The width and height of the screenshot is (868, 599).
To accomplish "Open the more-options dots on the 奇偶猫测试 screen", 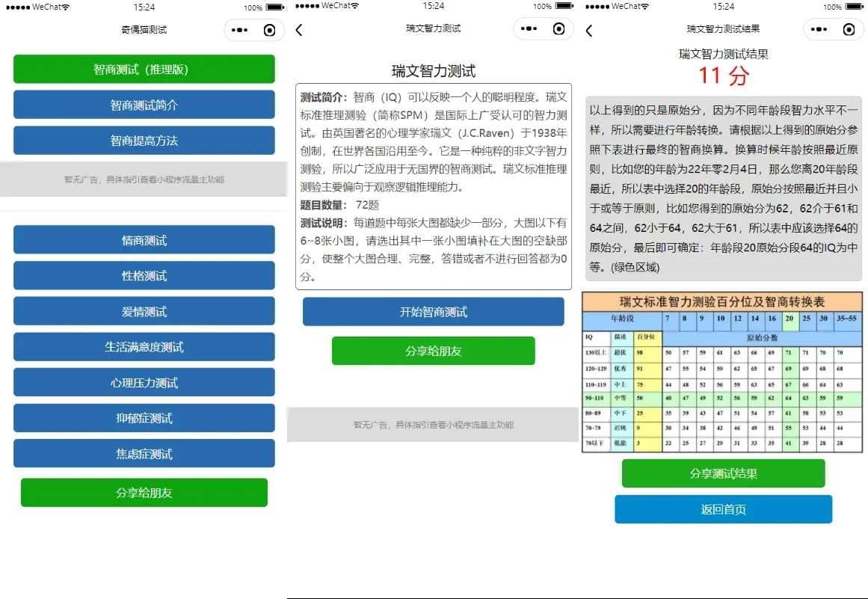I will (x=239, y=30).
